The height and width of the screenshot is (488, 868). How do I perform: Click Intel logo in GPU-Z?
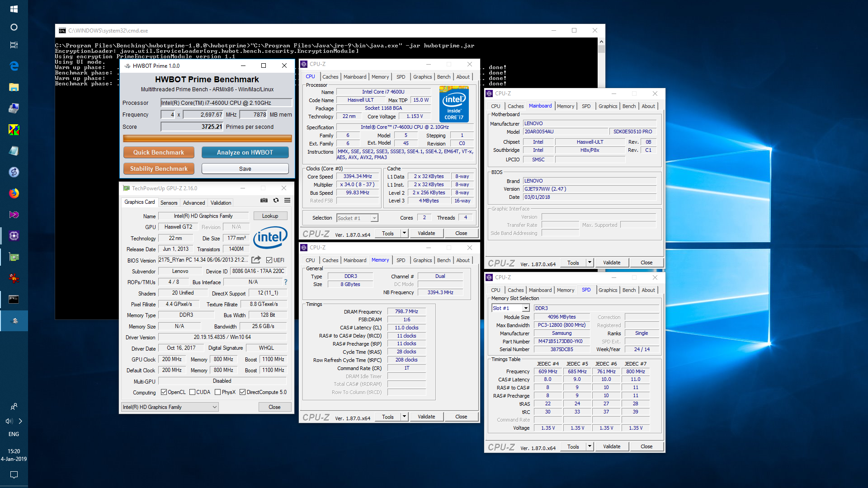click(270, 237)
